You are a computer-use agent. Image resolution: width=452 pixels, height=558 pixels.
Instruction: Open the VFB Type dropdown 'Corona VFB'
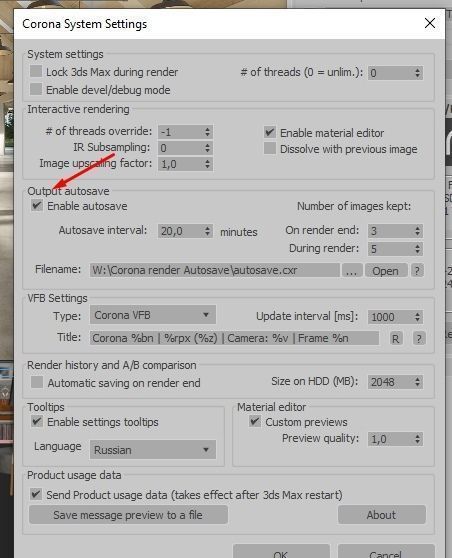click(153, 315)
